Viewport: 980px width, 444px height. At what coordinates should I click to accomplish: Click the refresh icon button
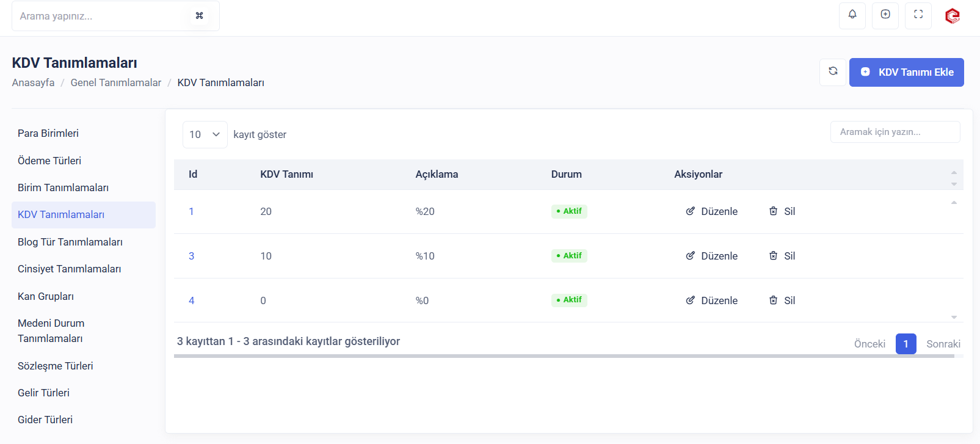(832, 71)
